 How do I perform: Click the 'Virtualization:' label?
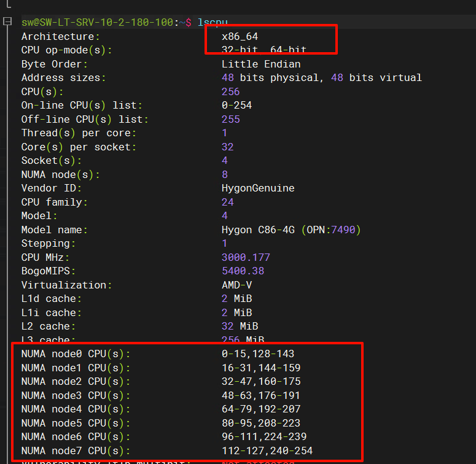(x=66, y=285)
